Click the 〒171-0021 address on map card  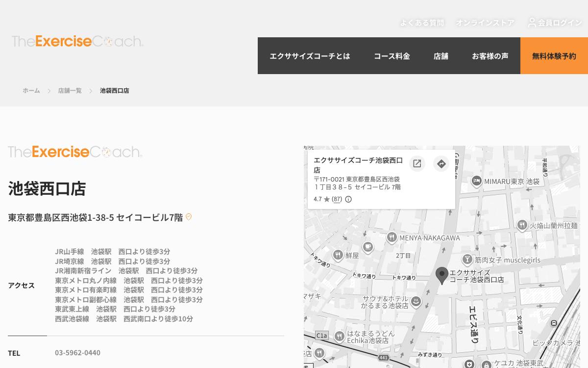(x=357, y=183)
